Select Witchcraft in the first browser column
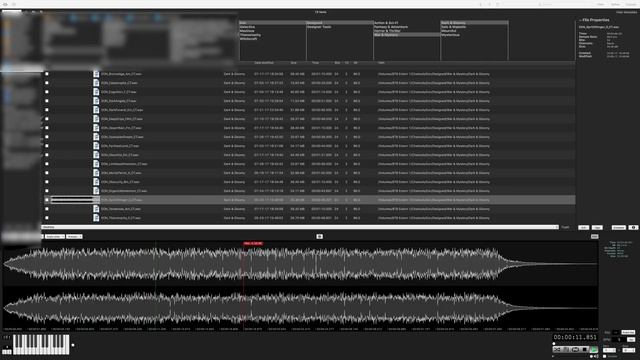Viewport: 640px width, 360px height. coord(249,39)
